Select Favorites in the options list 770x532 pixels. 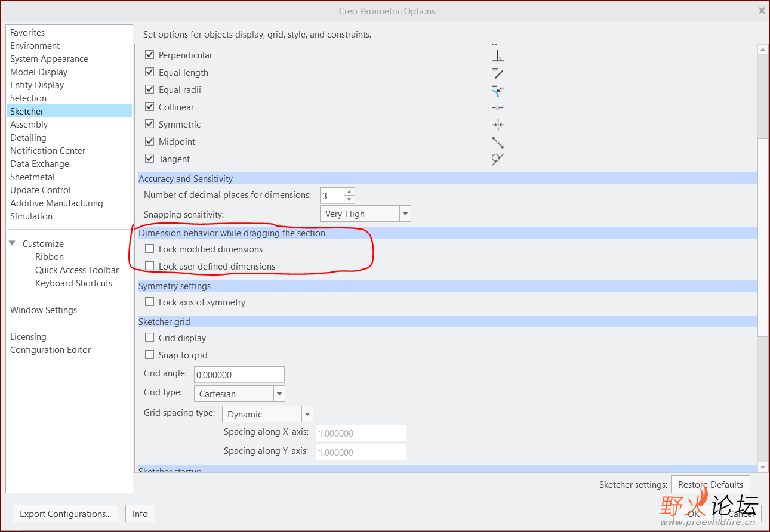pyautogui.click(x=27, y=33)
